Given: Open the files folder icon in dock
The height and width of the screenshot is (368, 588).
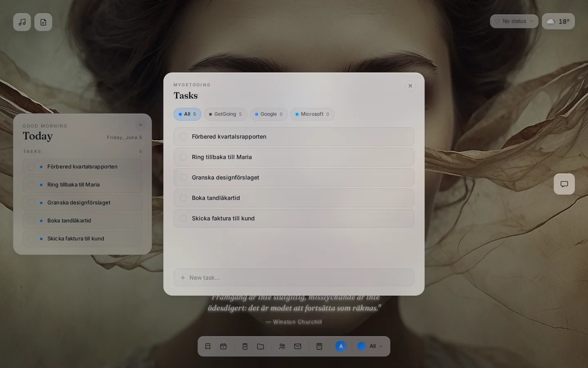Looking at the screenshot, I should pyautogui.click(x=261, y=346).
